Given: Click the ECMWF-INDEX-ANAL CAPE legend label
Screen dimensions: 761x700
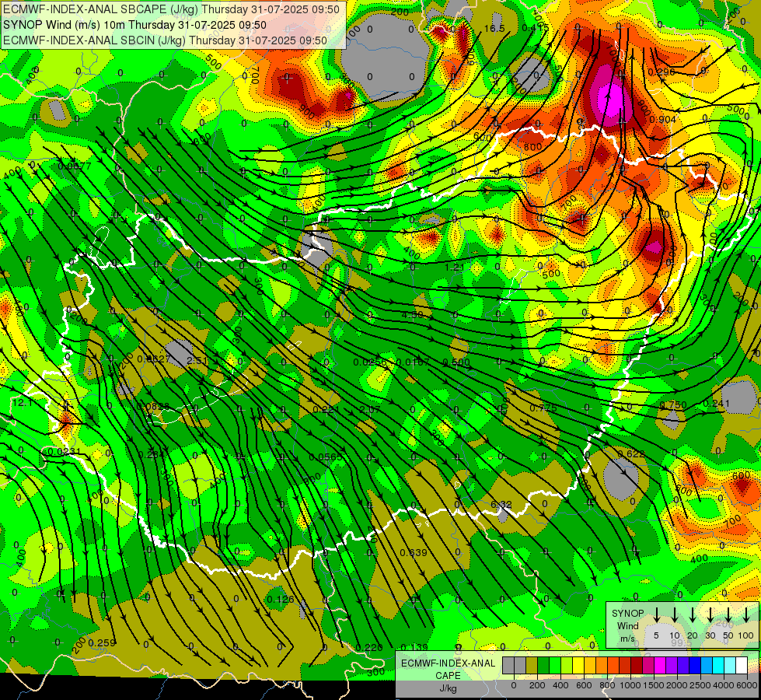Looking at the screenshot, I should [x=448, y=670].
